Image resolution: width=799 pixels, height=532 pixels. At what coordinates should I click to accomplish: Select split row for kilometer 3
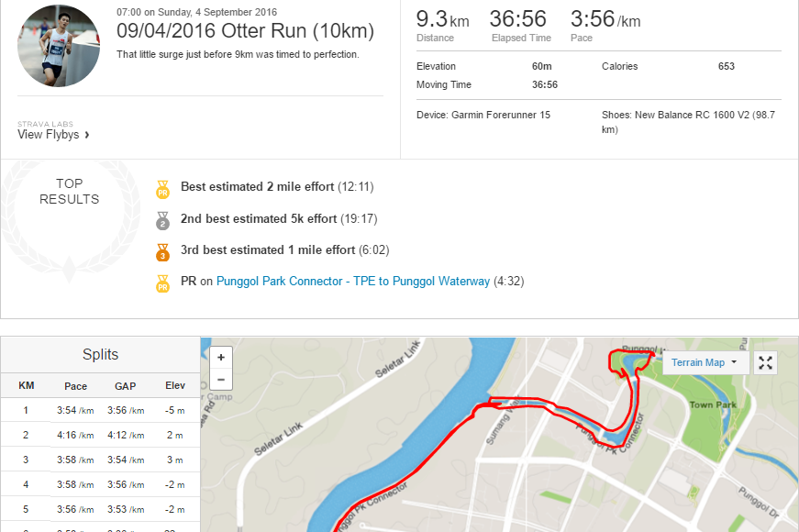pyautogui.click(x=100, y=460)
